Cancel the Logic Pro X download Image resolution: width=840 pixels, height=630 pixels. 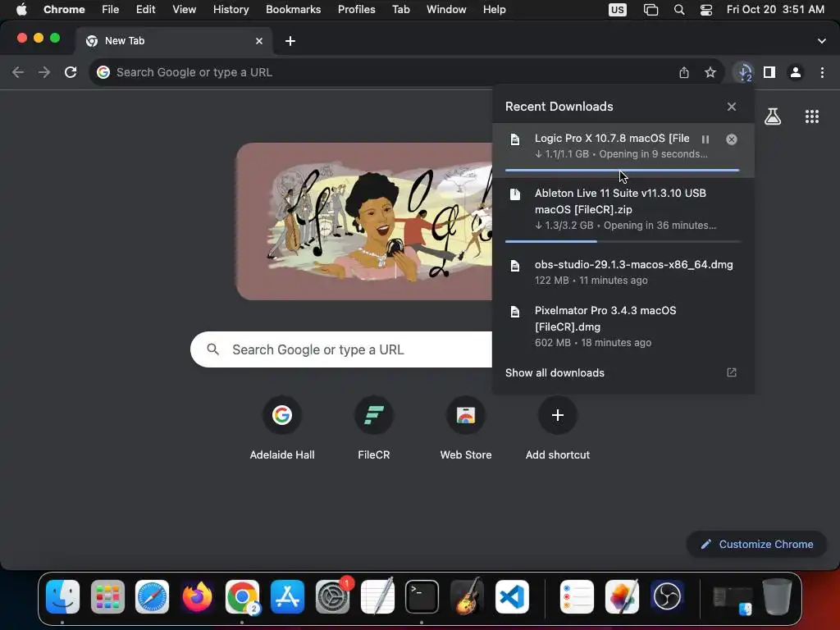pos(731,139)
